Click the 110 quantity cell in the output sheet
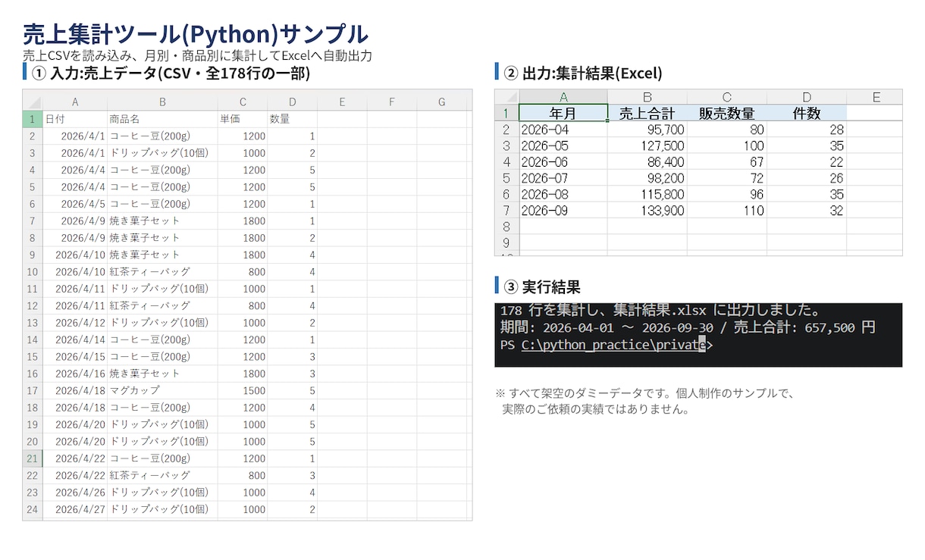This screenshot has width=925, height=560. point(727,211)
